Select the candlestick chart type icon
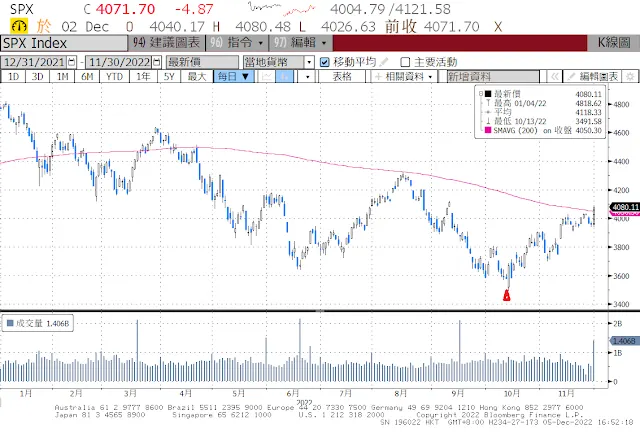 [x=284, y=76]
